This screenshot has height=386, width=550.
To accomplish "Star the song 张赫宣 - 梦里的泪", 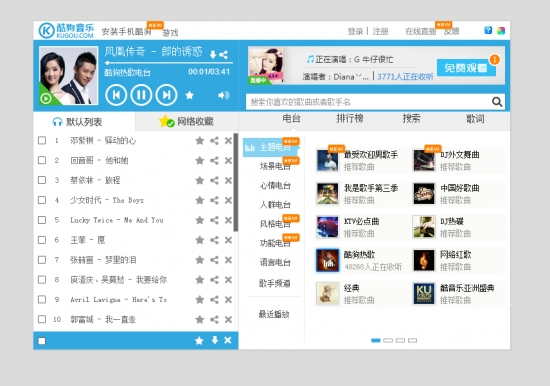I will tap(200, 260).
